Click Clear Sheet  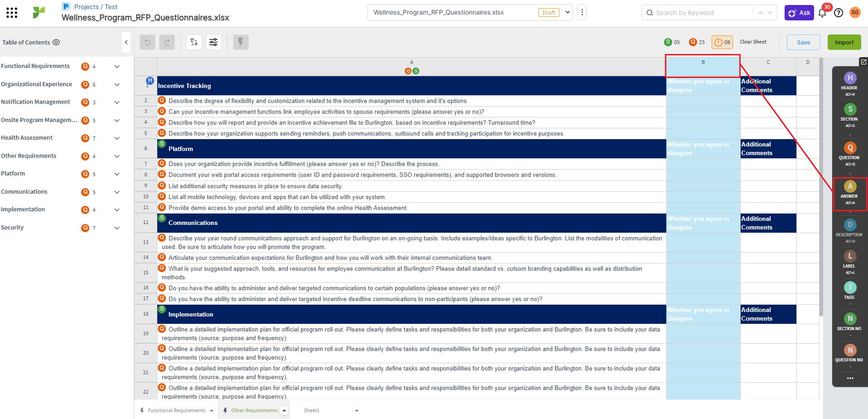753,42
